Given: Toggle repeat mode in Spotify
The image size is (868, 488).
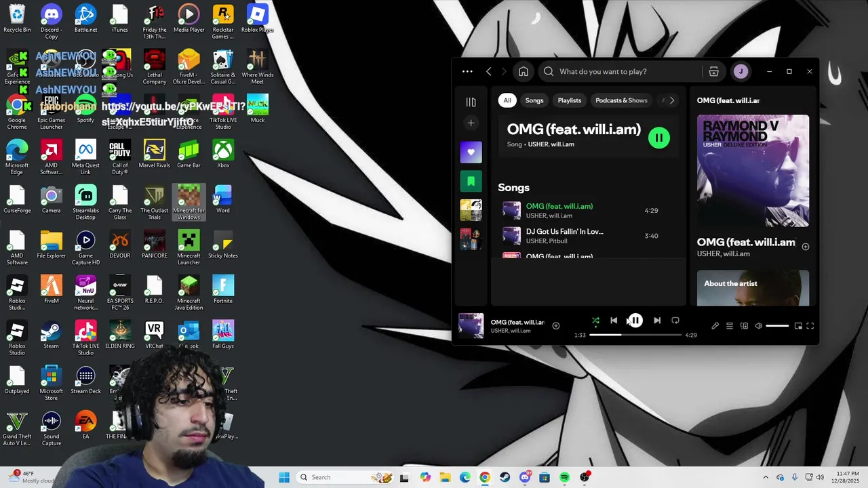Looking at the screenshot, I should coord(675,321).
